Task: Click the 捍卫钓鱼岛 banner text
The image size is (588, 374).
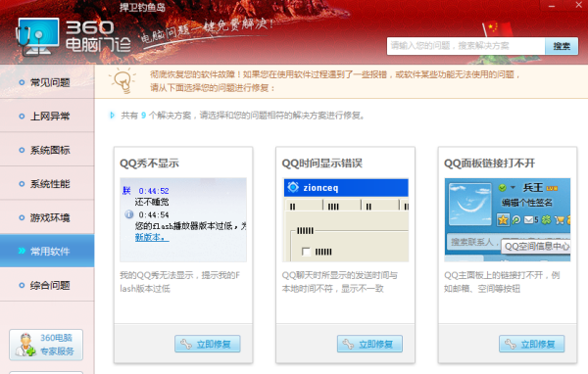Action: click(x=142, y=7)
